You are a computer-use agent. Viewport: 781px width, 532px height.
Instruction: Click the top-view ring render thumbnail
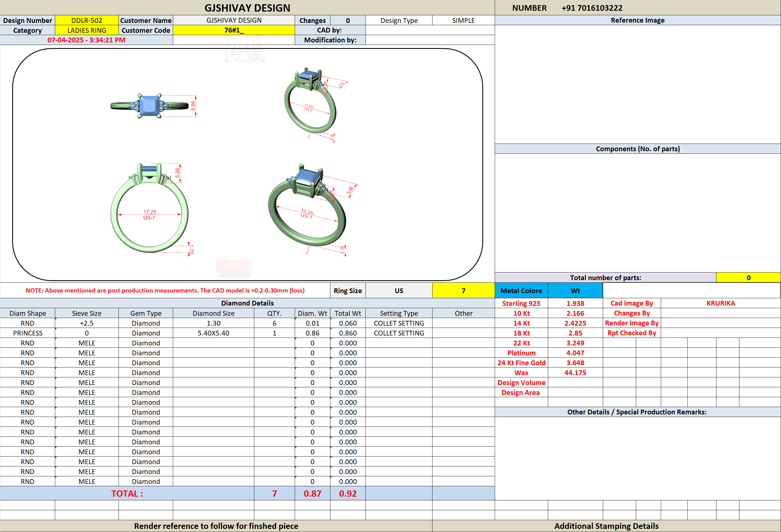150,106
